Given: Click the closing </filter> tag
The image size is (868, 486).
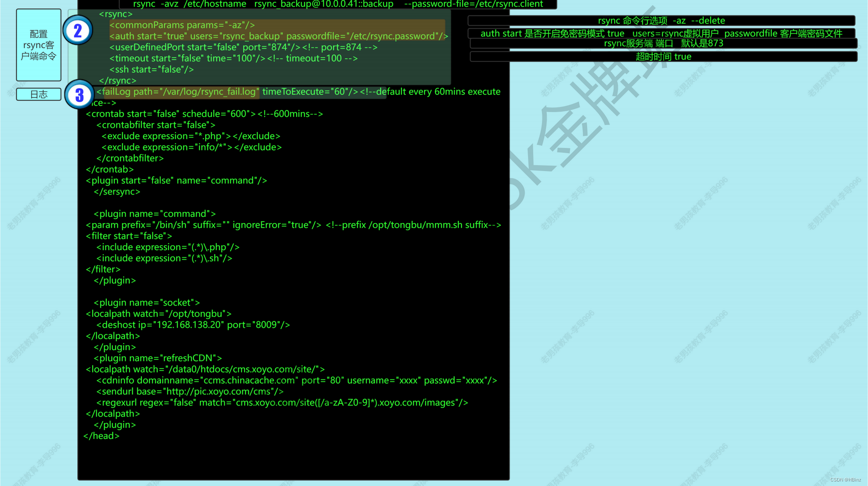Looking at the screenshot, I should point(103,269).
